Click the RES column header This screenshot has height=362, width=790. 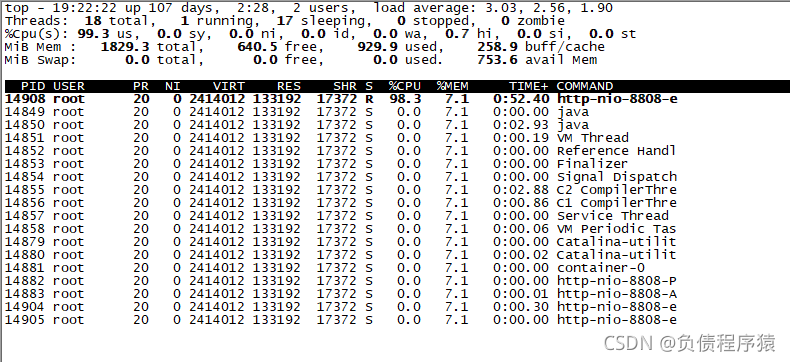[289, 86]
